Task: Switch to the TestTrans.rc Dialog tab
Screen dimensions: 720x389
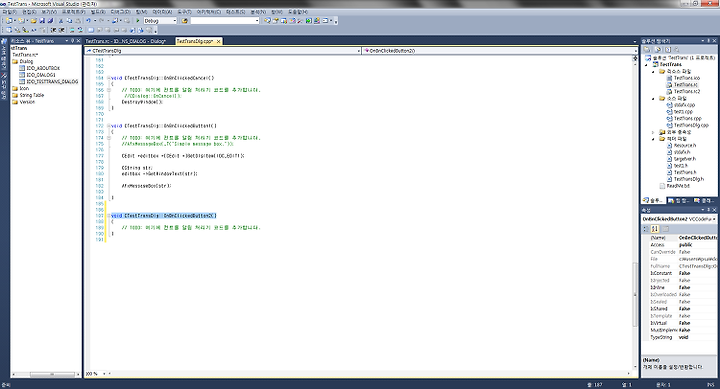Action: click(x=126, y=41)
